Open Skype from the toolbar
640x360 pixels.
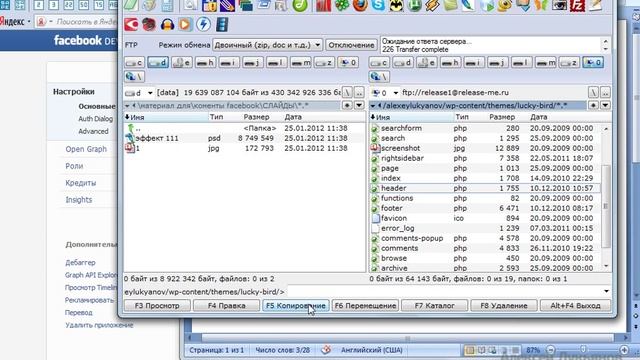click(378, 5)
